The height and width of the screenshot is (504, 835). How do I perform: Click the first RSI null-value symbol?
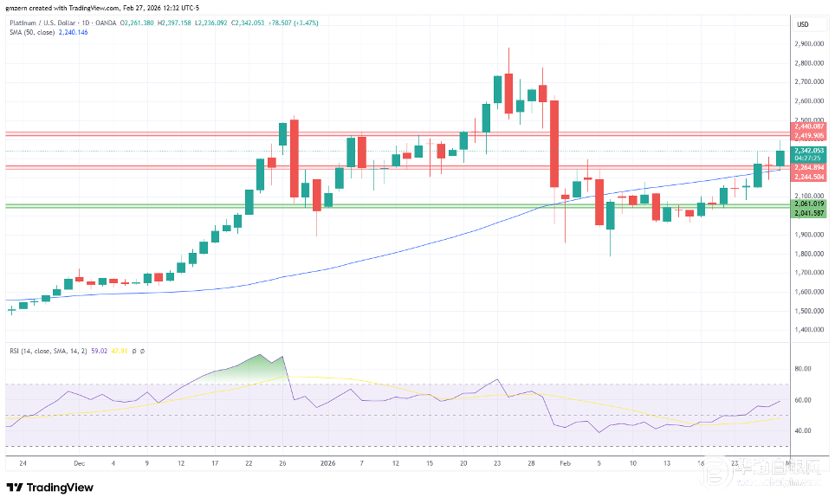click(x=133, y=351)
